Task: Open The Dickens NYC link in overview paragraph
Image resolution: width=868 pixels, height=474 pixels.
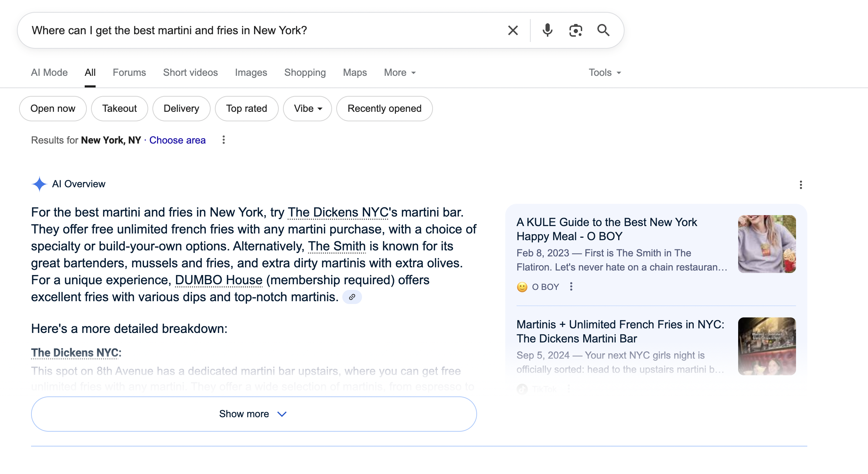Action: (x=338, y=212)
